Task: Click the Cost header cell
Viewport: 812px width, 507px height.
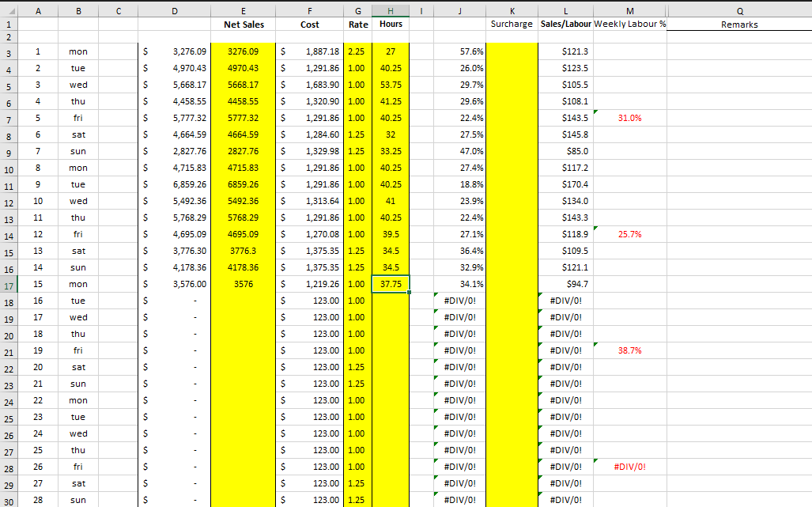Action: coord(310,25)
